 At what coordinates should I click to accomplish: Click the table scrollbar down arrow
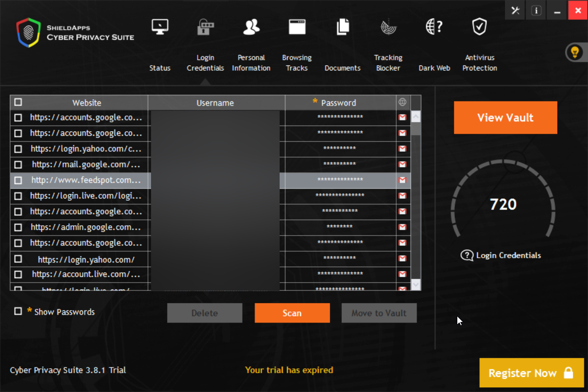pyautogui.click(x=416, y=284)
